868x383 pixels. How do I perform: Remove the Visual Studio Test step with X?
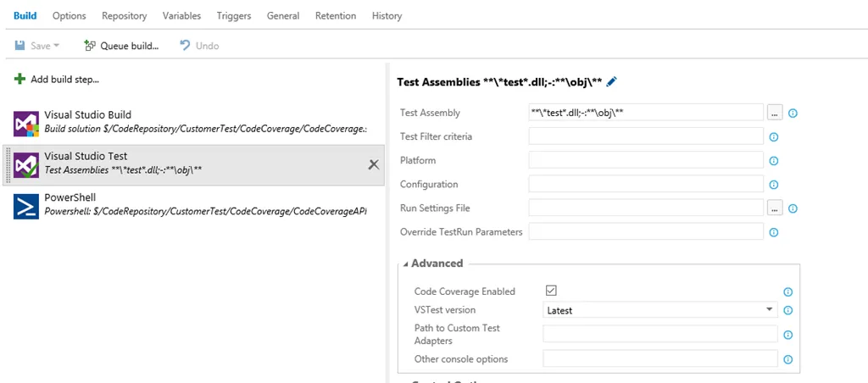click(x=373, y=164)
